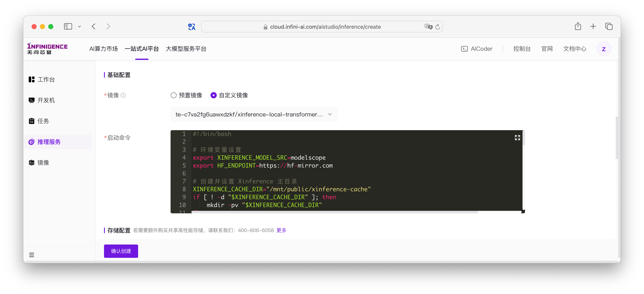This screenshot has height=294, width=644.
Task: Click the Infinigence logo
Action: (47, 48)
